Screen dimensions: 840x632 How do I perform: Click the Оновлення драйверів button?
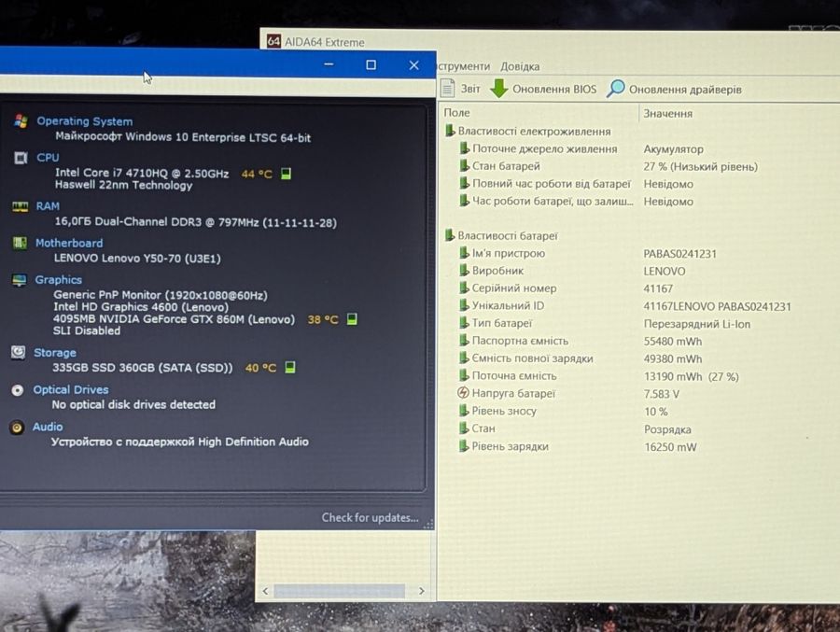(675, 89)
